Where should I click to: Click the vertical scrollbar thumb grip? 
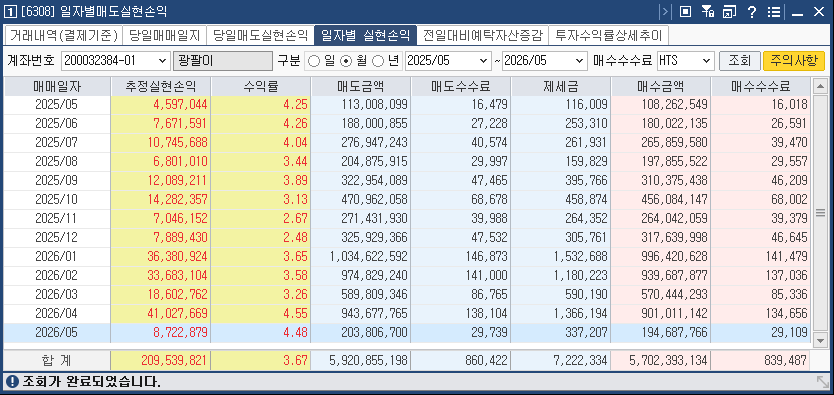click(820, 213)
